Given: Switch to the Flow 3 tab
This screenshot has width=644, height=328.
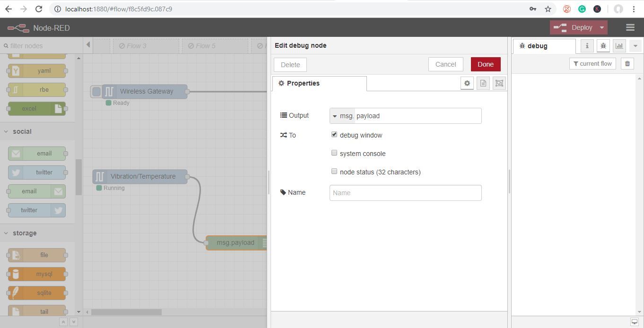Looking at the screenshot, I should pos(146,46).
